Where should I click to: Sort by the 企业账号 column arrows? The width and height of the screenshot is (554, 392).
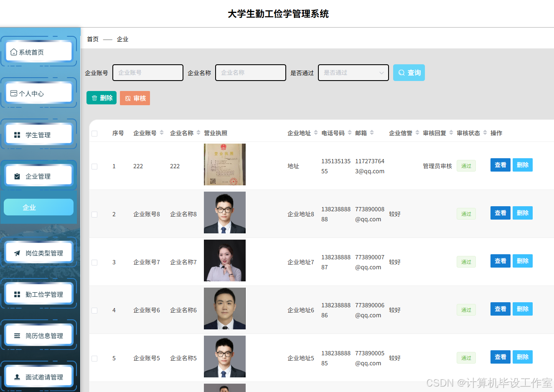coord(162,133)
